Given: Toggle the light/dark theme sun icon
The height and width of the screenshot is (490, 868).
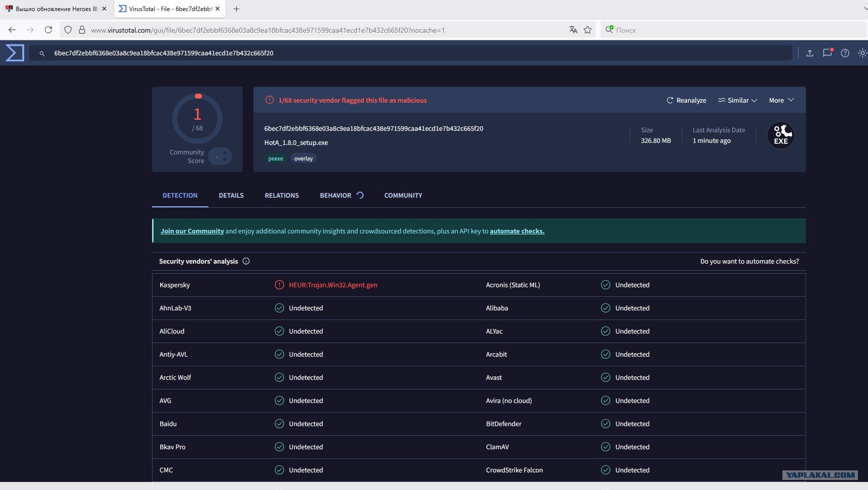Looking at the screenshot, I should pyautogui.click(x=862, y=53).
